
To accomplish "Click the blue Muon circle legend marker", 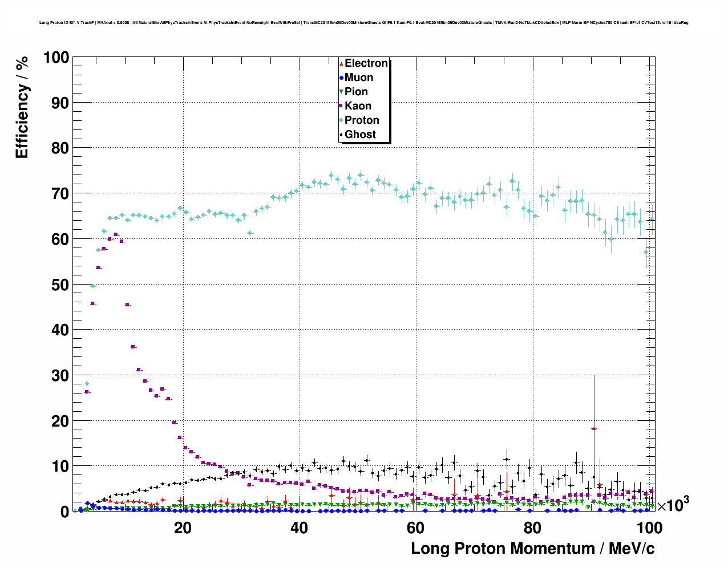I will pyautogui.click(x=341, y=78).
